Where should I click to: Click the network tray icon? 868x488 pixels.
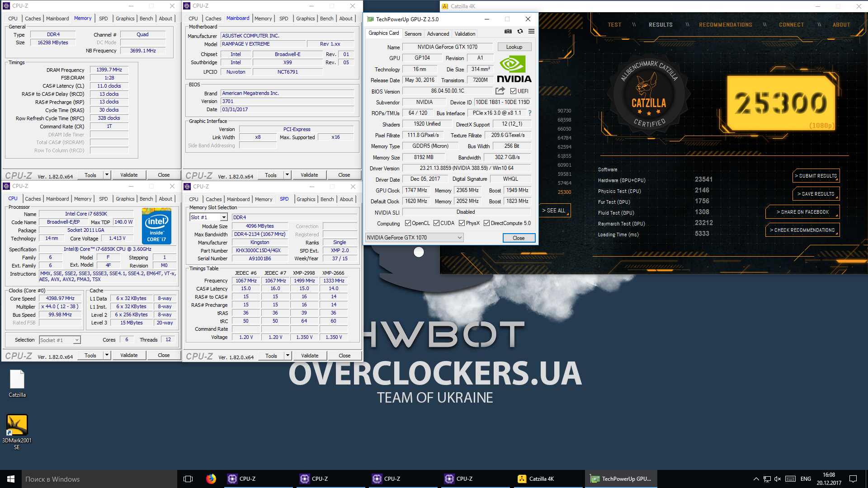tap(767, 479)
